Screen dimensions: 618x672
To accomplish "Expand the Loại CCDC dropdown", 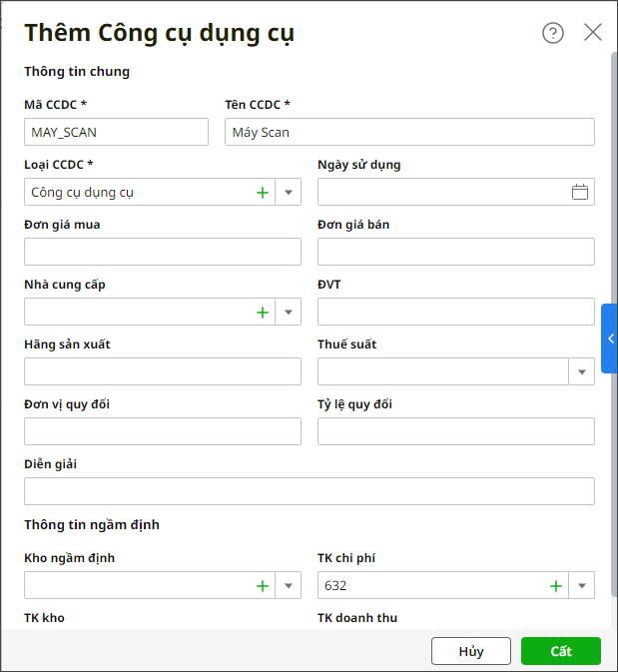I will 288,193.
